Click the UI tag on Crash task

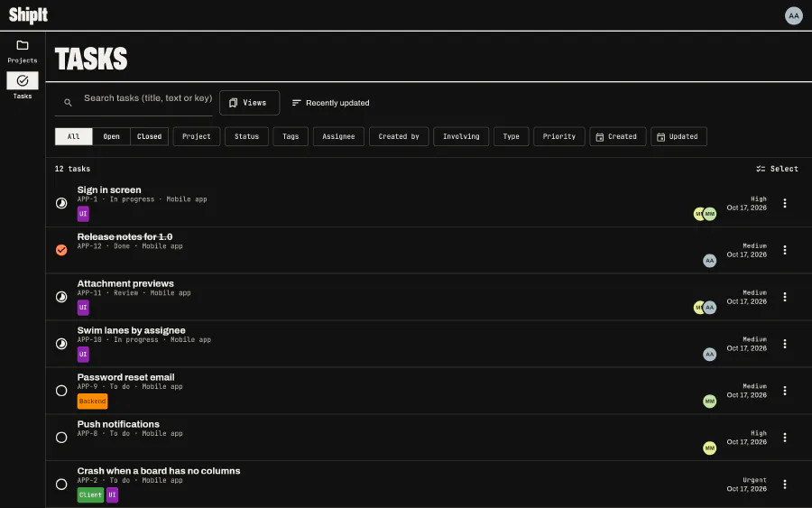tap(113, 495)
